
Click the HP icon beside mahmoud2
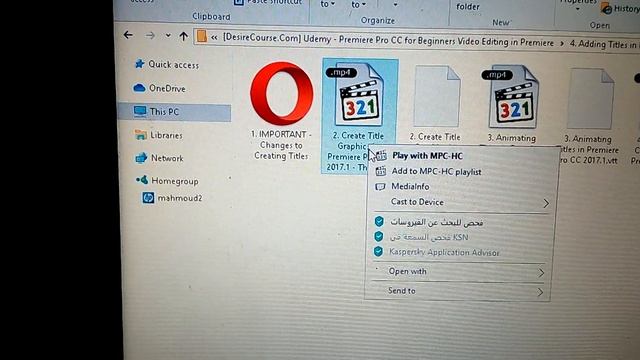tap(148, 198)
